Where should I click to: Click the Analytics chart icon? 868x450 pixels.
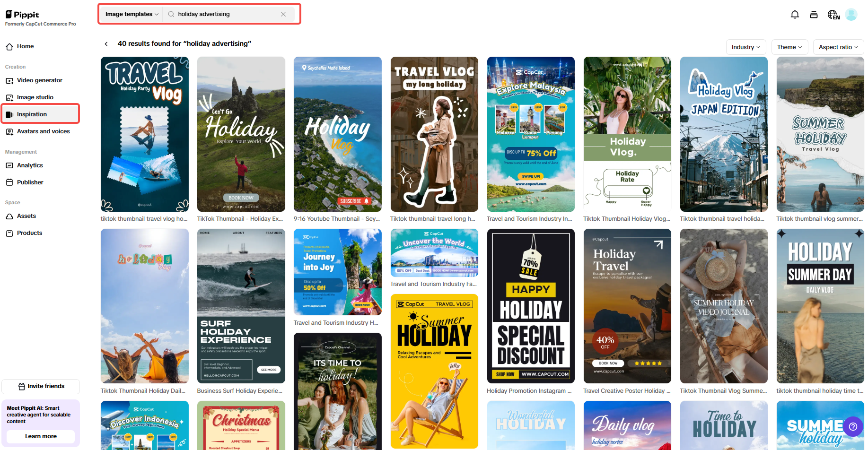[9, 165]
